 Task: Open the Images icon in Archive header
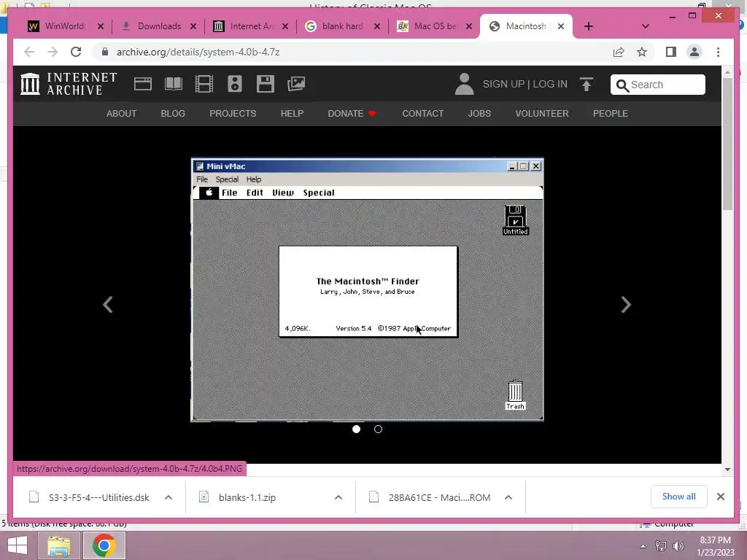point(296,84)
